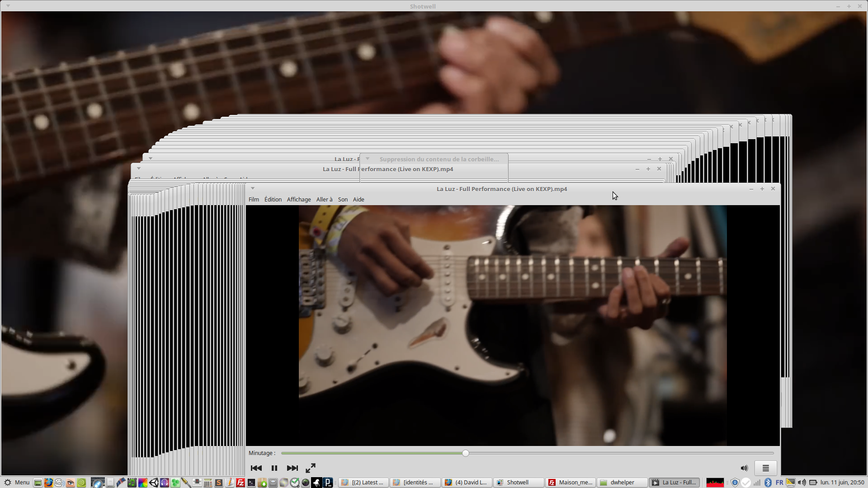
Task: Open the Aller à menu
Action: [324, 199]
